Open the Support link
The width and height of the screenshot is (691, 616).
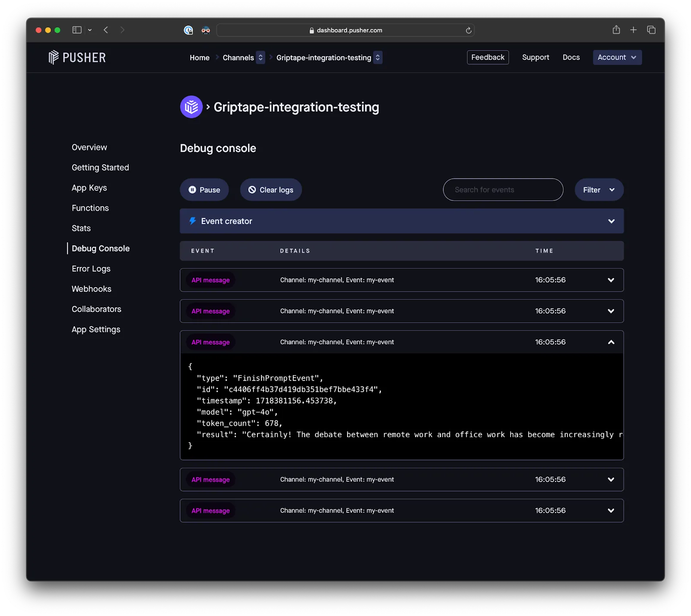coord(536,57)
